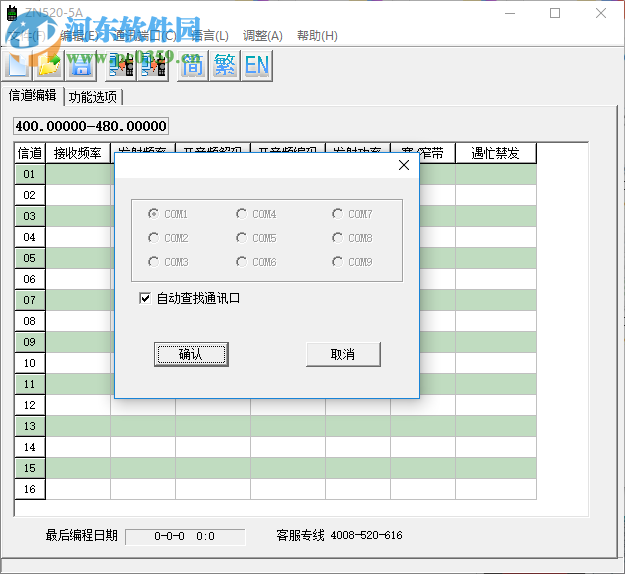Switch to Traditional Chinese with 繁 icon

(x=225, y=65)
